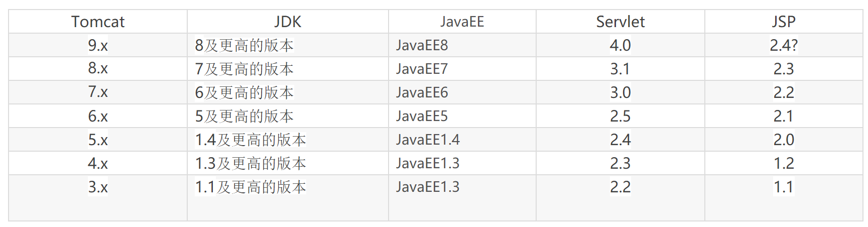This screenshot has width=868, height=227.
Task: Click the JSP 2.4? cell
Action: (783, 45)
